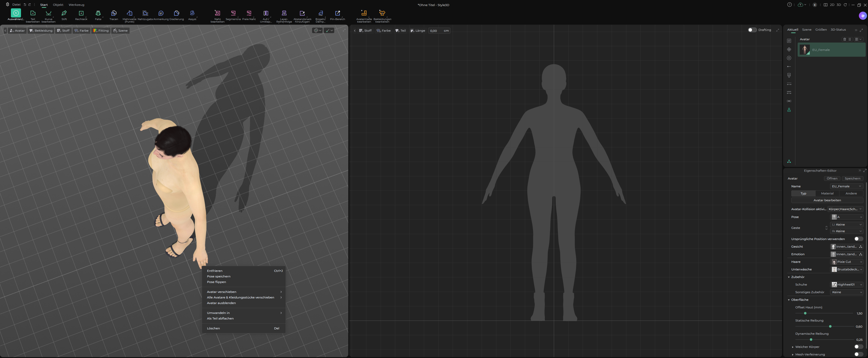Switch to the Szene tab
The width and height of the screenshot is (868, 358).
(807, 30)
